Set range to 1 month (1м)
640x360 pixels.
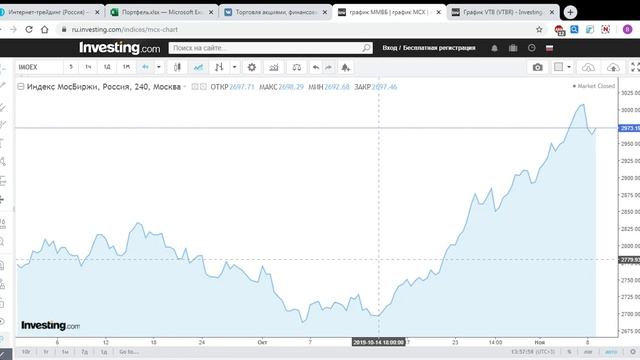65,352
